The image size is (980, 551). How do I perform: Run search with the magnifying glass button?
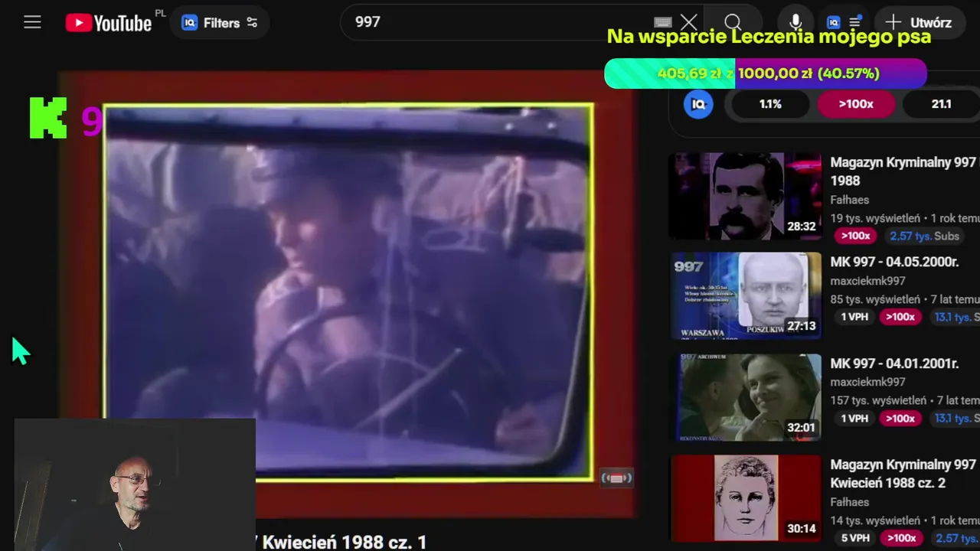pyautogui.click(x=733, y=22)
